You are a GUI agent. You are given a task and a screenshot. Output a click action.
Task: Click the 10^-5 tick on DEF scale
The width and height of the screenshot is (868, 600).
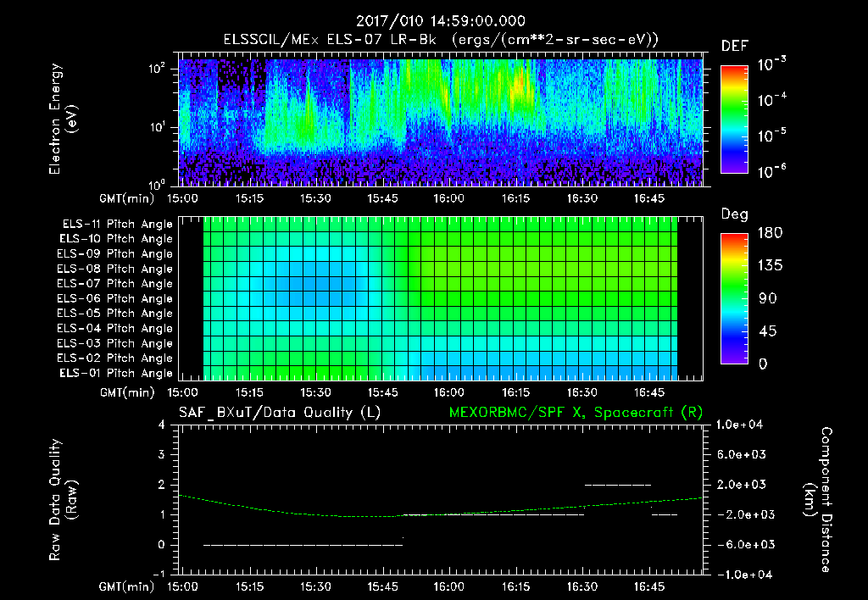coord(771,136)
